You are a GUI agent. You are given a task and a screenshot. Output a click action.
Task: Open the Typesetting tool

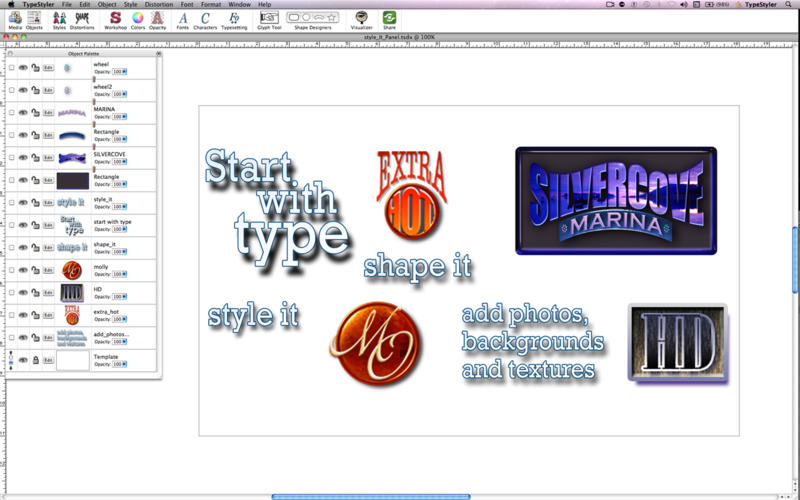[234, 17]
